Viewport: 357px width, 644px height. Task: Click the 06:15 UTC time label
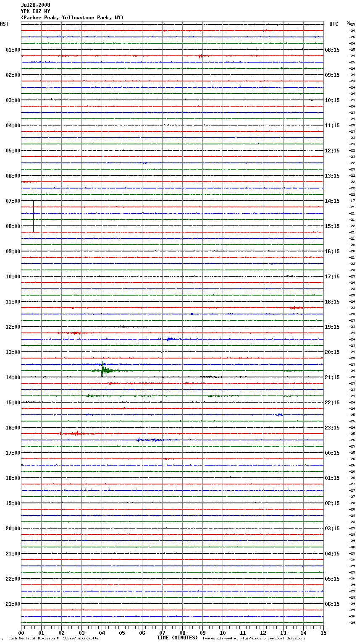pos(332,604)
